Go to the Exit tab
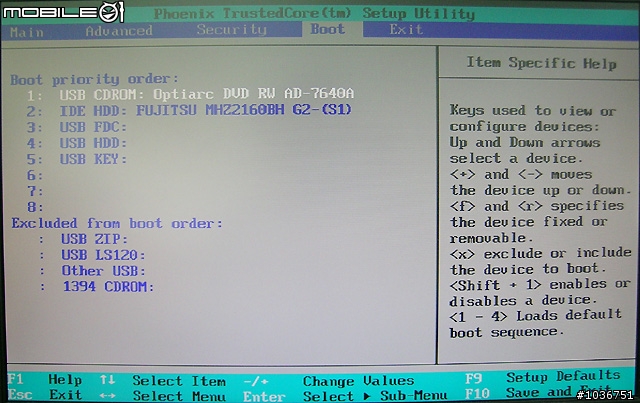Screen dimensions: 640x403 pyautogui.click(x=406, y=29)
